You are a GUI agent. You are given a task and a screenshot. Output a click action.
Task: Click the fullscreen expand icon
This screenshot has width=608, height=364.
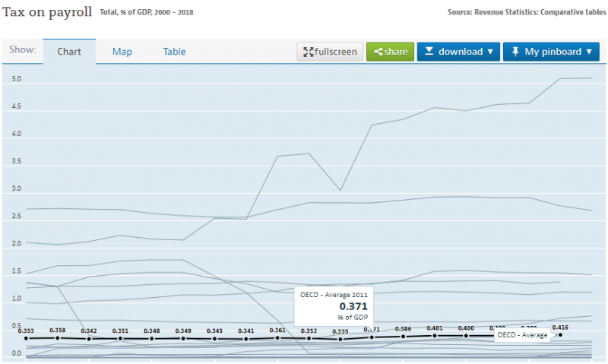[x=309, y=52]
